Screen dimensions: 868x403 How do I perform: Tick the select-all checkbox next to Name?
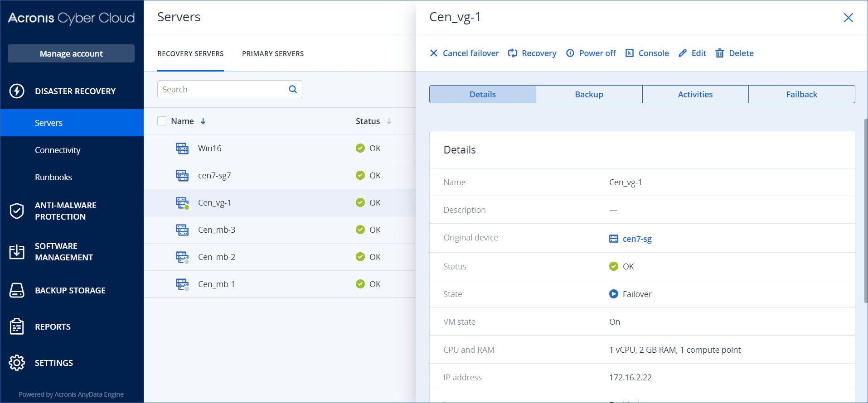(162, 121)
